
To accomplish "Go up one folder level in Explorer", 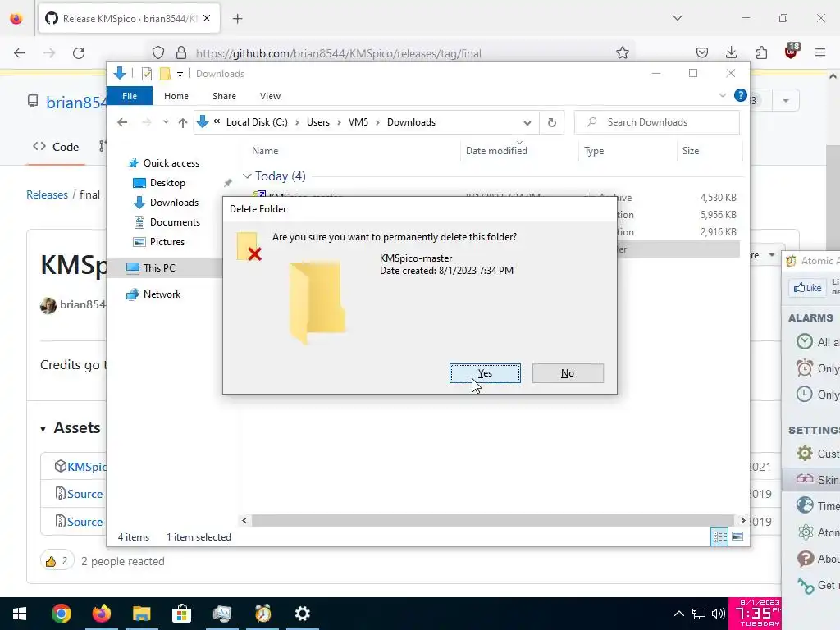I will (183, 123).
